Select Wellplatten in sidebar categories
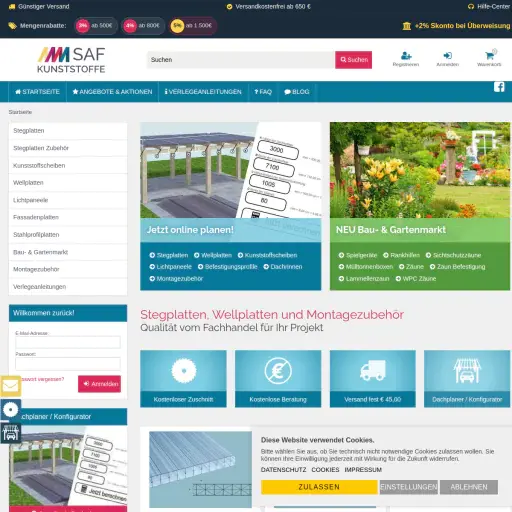512x512 pixels. (x=68, y=183)
